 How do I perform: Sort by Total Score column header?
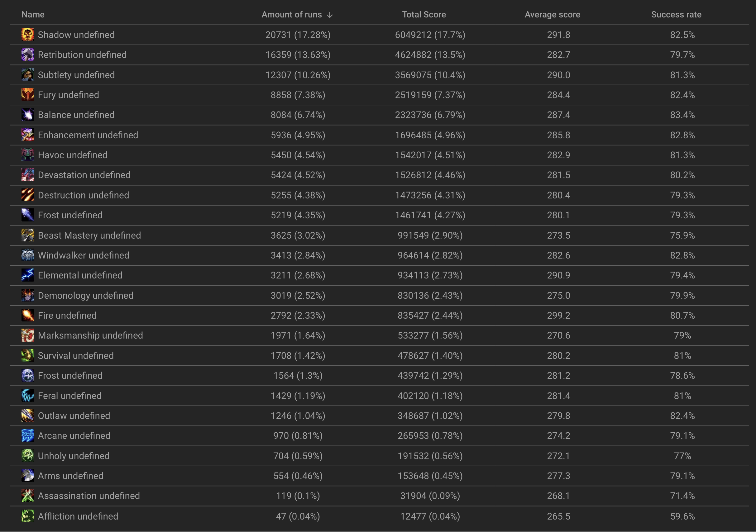(x=424, y=15)
